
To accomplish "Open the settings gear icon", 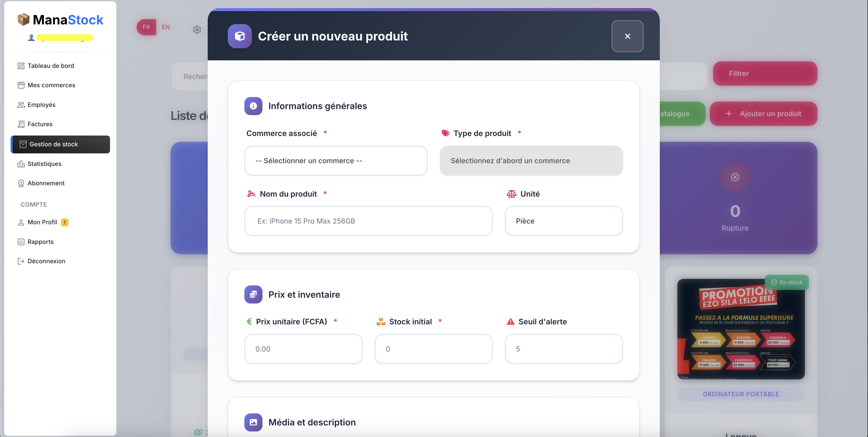I will click(x=197, y=30).
